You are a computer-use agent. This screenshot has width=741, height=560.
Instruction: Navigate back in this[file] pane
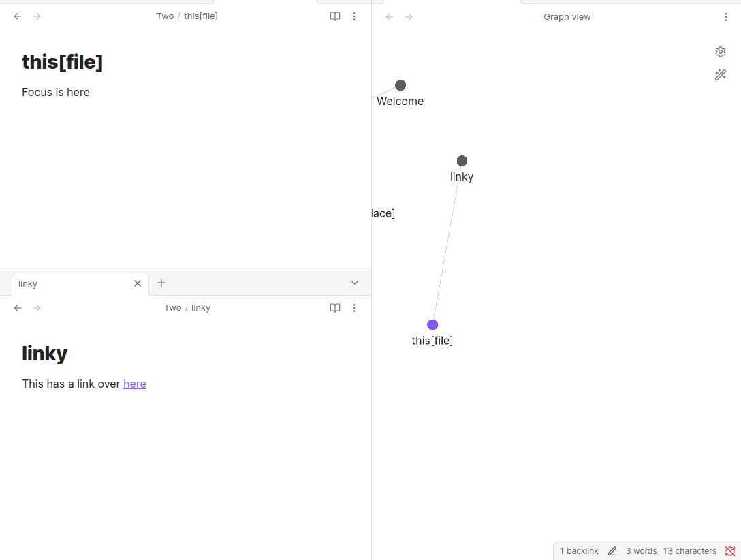[18, 16]
